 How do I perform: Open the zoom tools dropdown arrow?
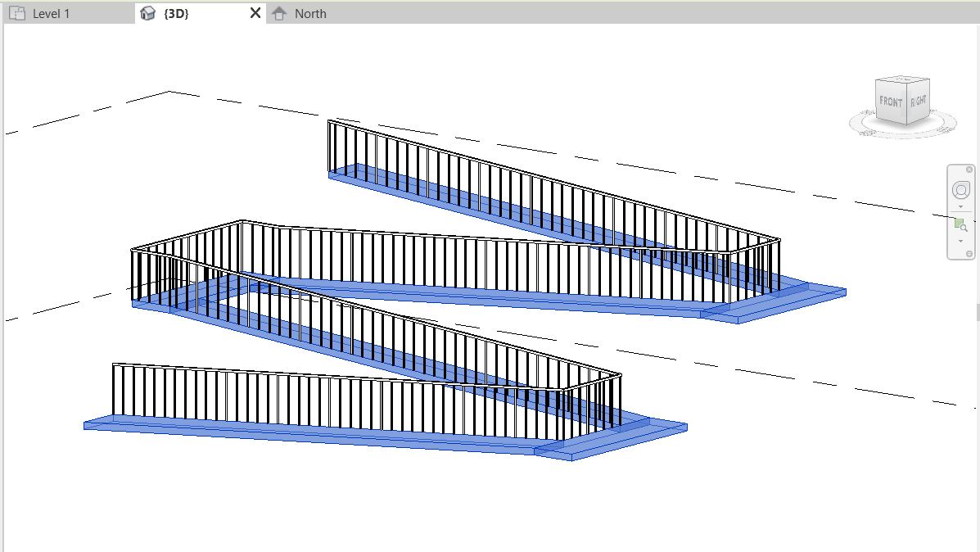(x=960, y=240)
